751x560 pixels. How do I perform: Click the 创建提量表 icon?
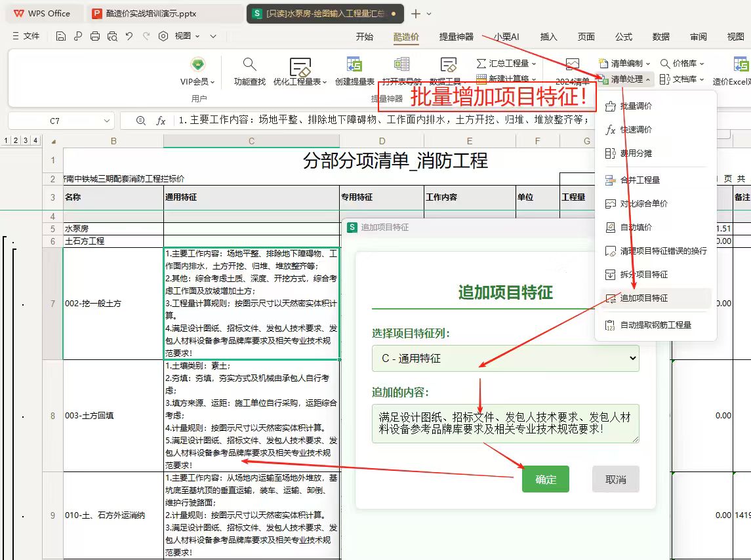click(354, 65)
